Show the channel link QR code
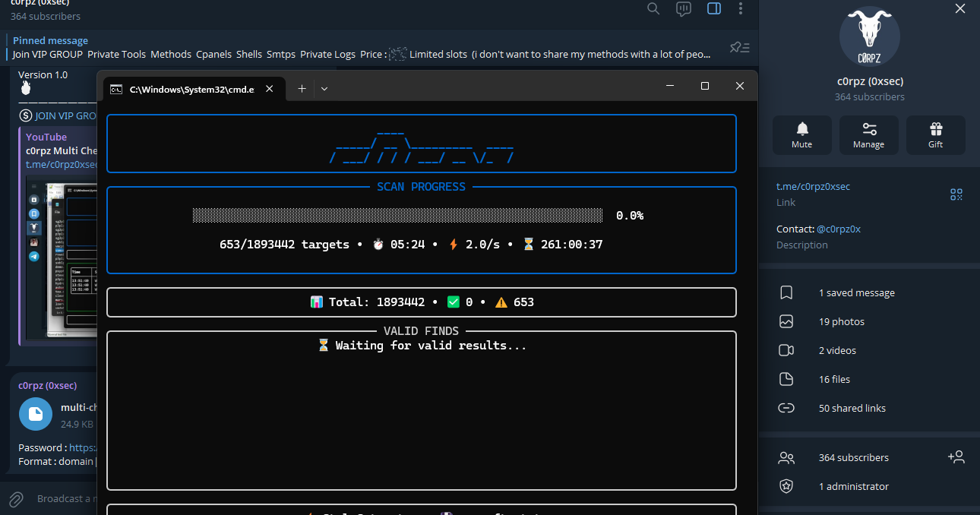This screenshot has height=515, width=980. (956, 194)
